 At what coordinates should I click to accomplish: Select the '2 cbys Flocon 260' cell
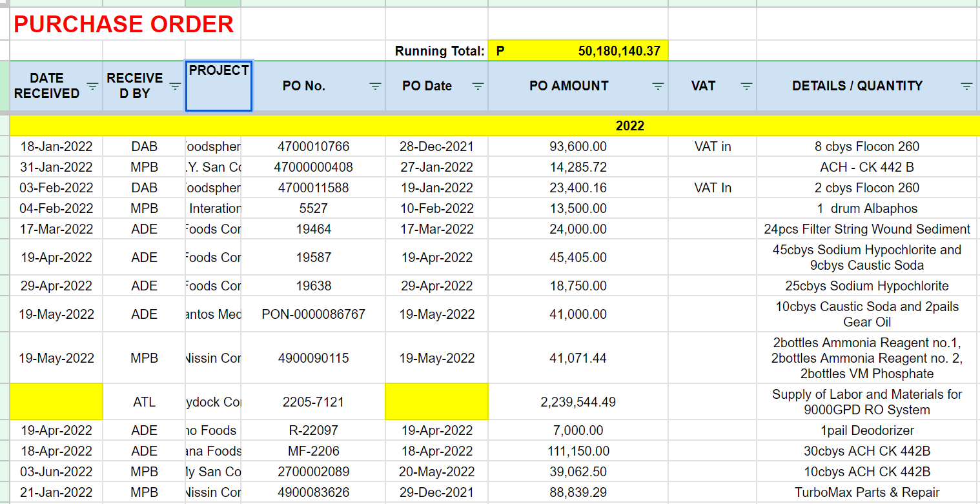click(x=867, y=188)
